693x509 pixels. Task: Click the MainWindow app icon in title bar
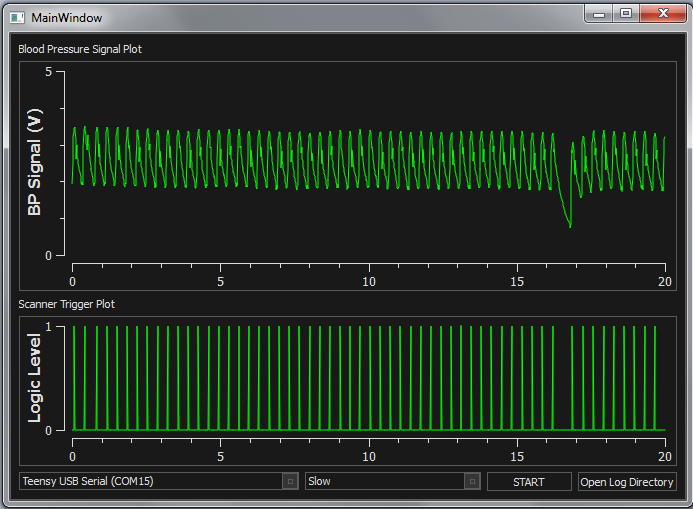point(17,18)
